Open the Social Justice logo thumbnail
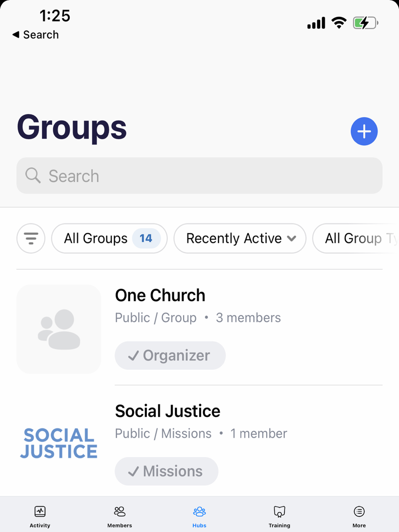 pyautogui.click(x=59, y=443)
